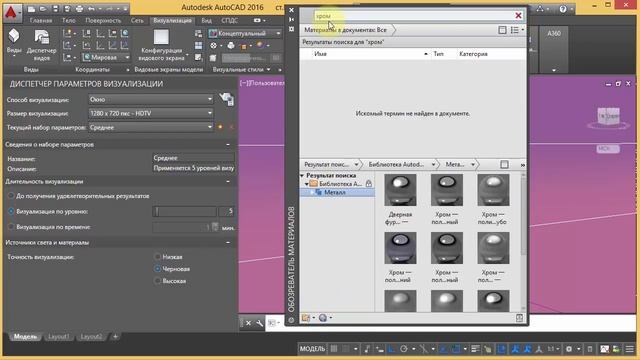Open palette properties gear under close button
The height and width of the screenshot is (360, 640).
point(291,29)
